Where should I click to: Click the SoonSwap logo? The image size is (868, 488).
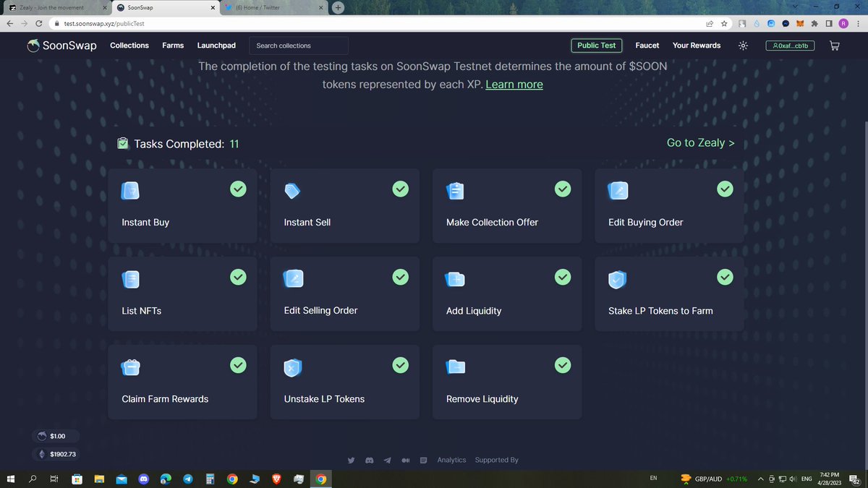[61, 46]
